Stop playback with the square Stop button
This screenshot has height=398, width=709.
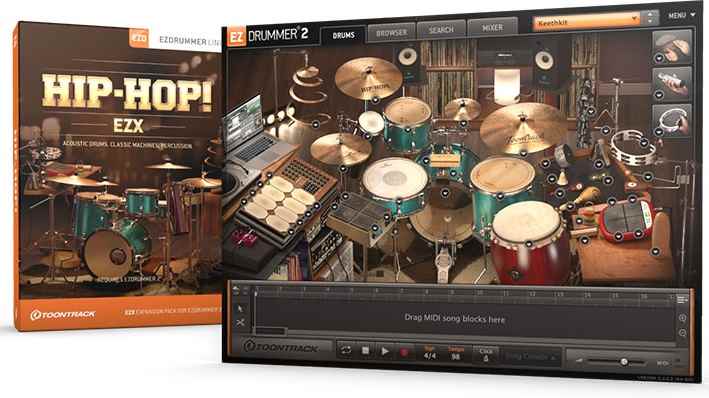point(365,351)
